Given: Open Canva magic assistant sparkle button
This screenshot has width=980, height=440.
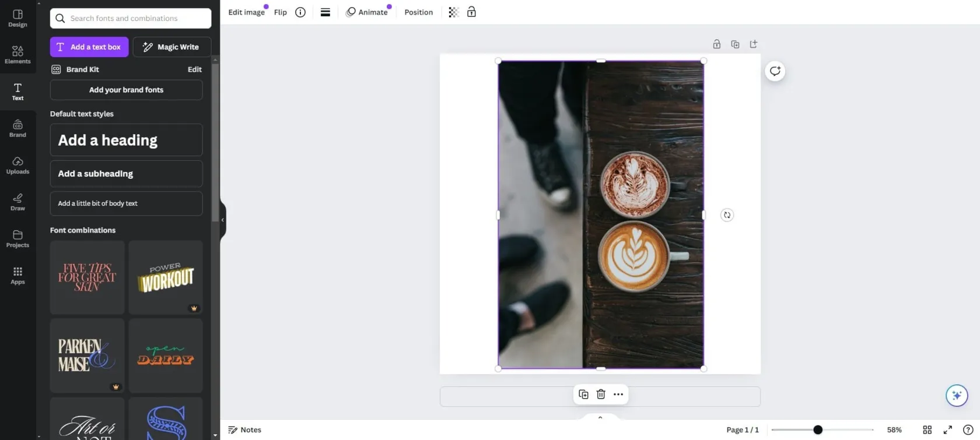Looking at the screenshot, I should pyautogui.click(x=957, y=396).
